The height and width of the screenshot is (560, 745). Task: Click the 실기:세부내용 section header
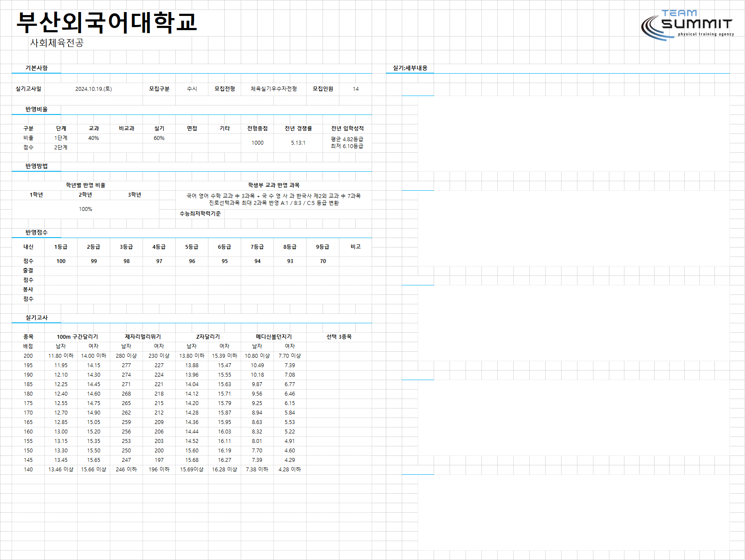tap(410, 68)
